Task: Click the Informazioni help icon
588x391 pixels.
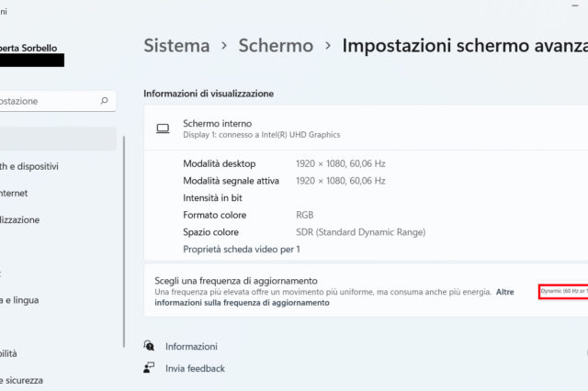Action: [149, 346]
